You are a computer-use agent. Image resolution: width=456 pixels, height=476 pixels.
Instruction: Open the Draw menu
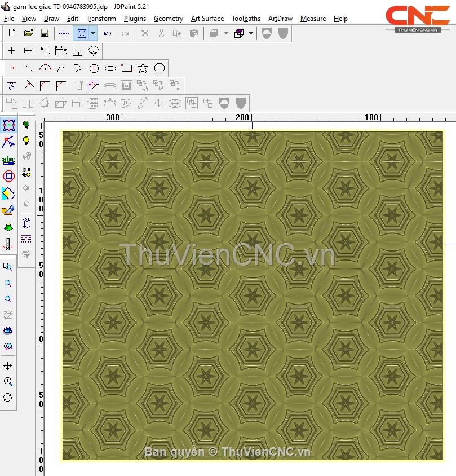pyautogui.click(x=51, y=19)
